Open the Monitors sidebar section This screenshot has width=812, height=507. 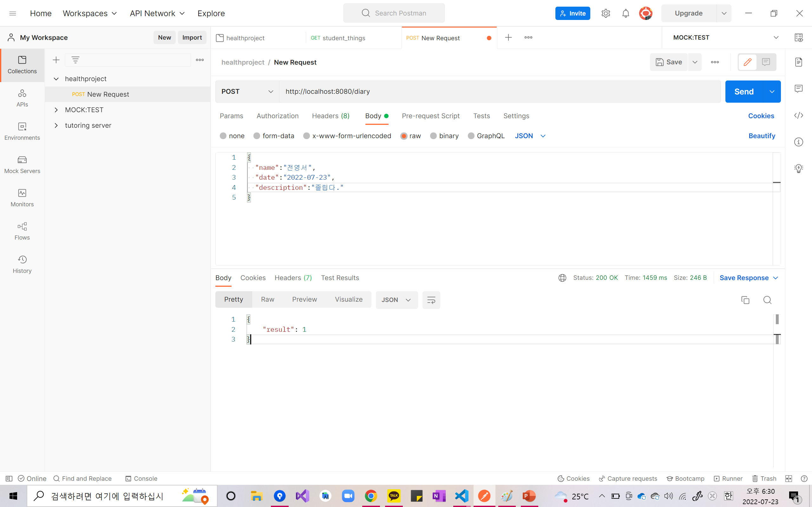22,198
